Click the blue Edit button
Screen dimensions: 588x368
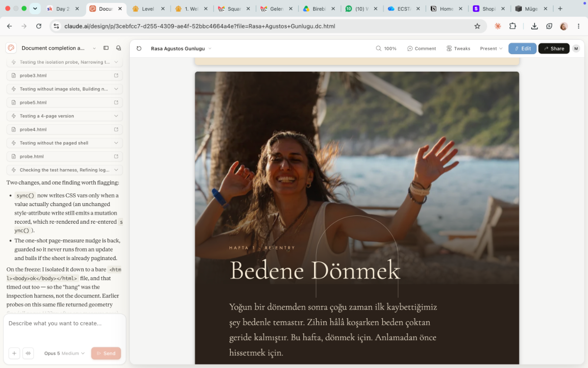point(522,49)
